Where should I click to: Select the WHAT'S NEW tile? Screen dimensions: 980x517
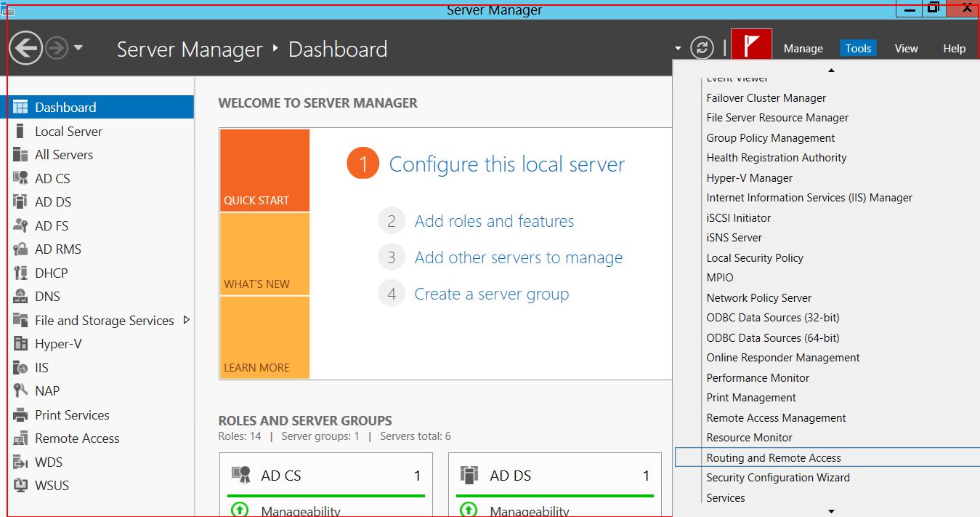pyautogui.click(x=264, y=255)
